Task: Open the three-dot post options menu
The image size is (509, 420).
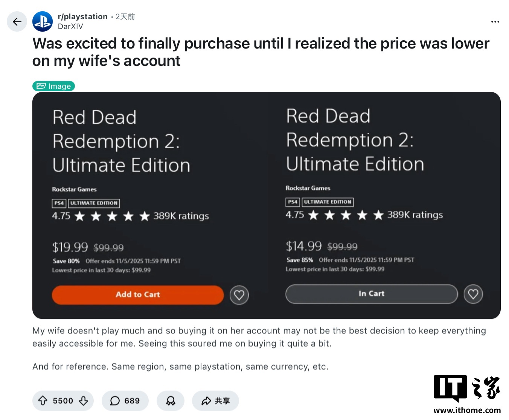Action: [x=495, y=22]
